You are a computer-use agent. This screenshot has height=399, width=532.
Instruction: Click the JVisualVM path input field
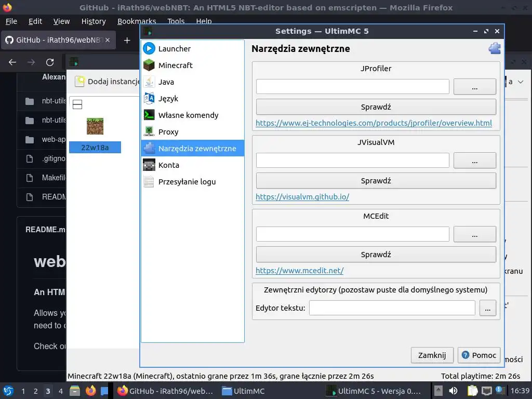pyautogui.click(x=353, y=160)
